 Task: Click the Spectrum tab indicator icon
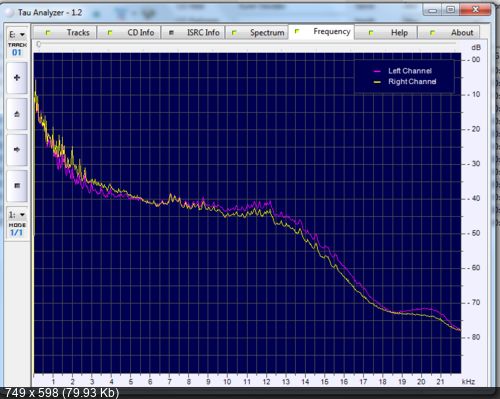234,33
